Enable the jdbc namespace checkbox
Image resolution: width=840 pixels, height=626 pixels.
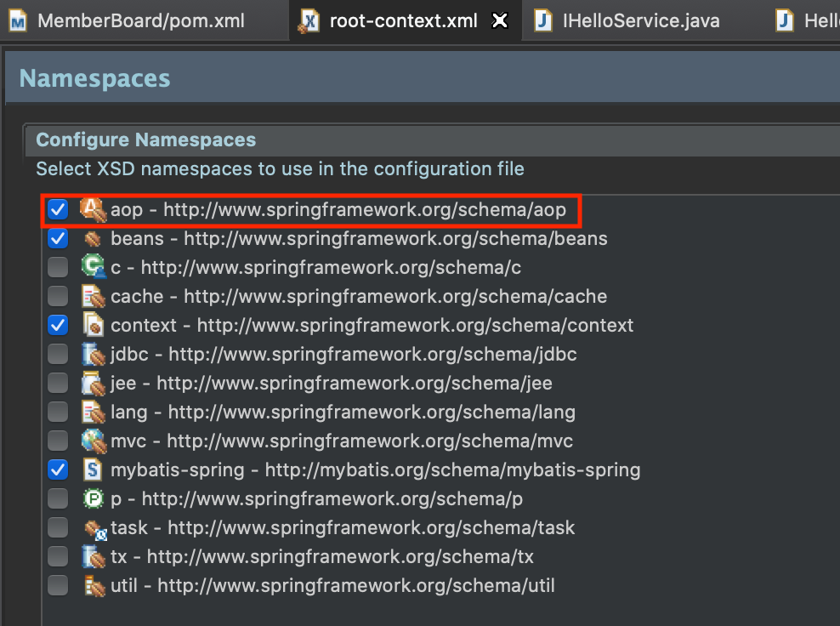[57, 355]
